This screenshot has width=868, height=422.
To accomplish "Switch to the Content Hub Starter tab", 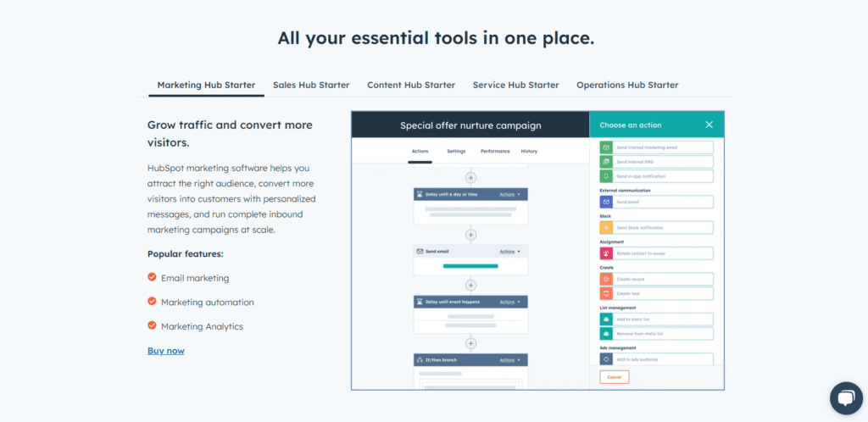I will [411, 86].
